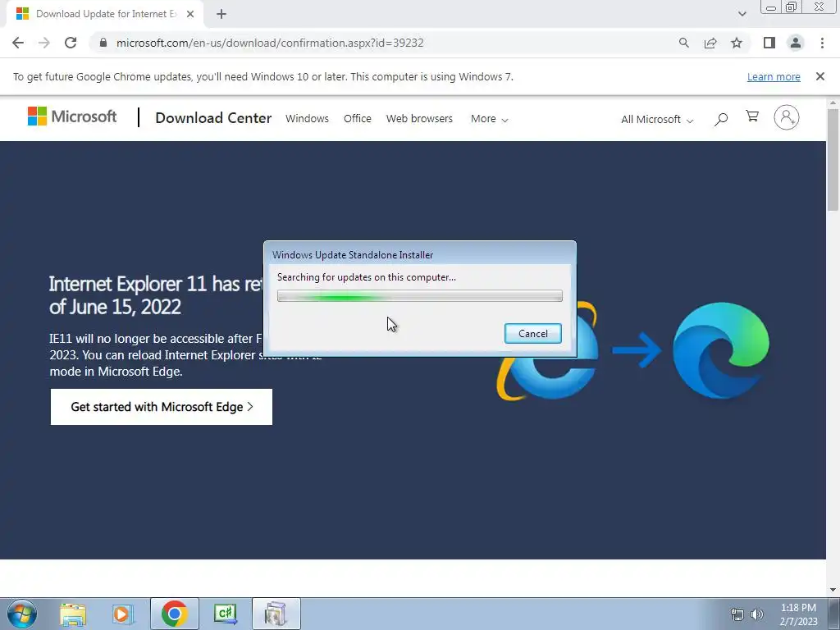The image size is (840, 630).
Task: Sign in using the account icon
Action: tap(787, 117)
